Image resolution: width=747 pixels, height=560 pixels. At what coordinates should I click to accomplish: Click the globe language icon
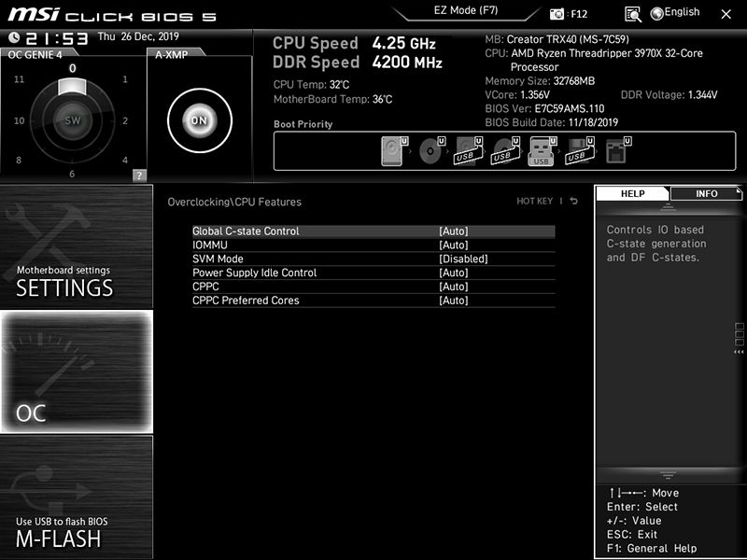click(x=657, y=14)
